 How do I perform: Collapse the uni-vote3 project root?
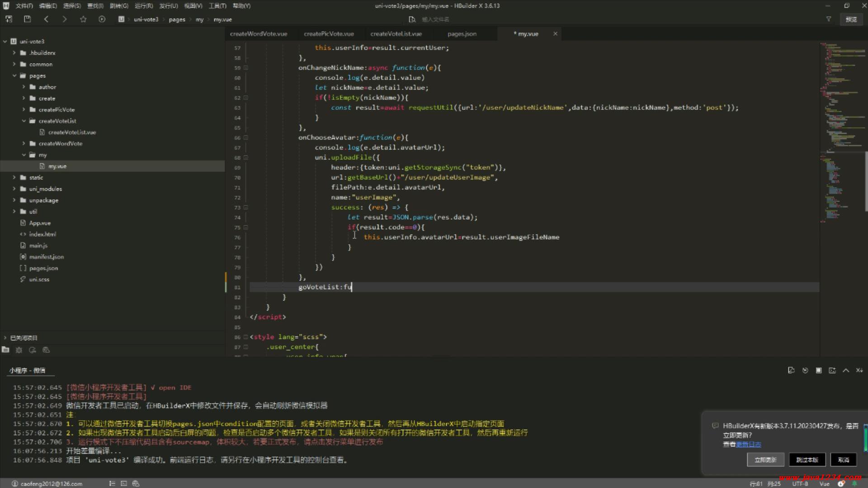coord(5,41)
